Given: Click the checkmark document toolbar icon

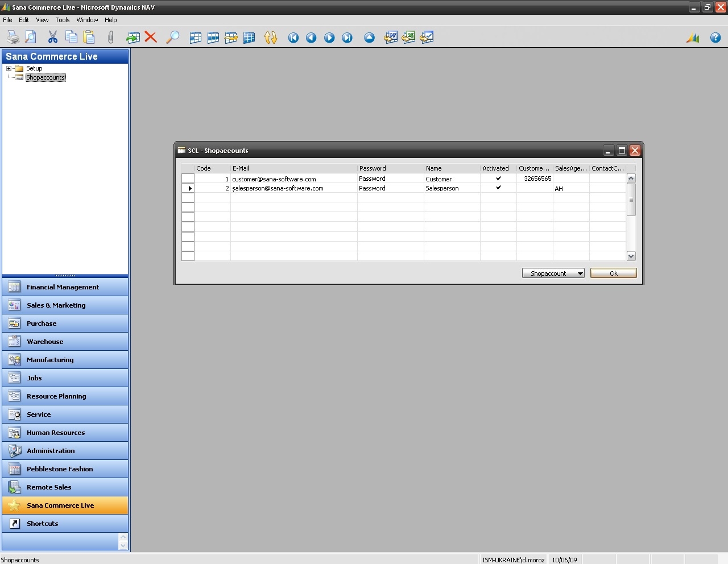Looking at the screenshot, I should pyautogui.click(x=427, y=38).
